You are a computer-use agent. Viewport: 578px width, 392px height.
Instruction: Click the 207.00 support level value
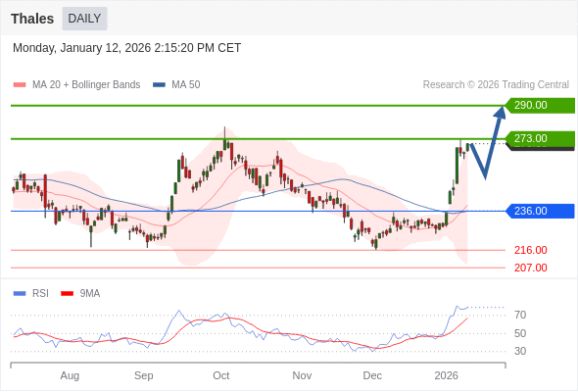pos(530,268)
